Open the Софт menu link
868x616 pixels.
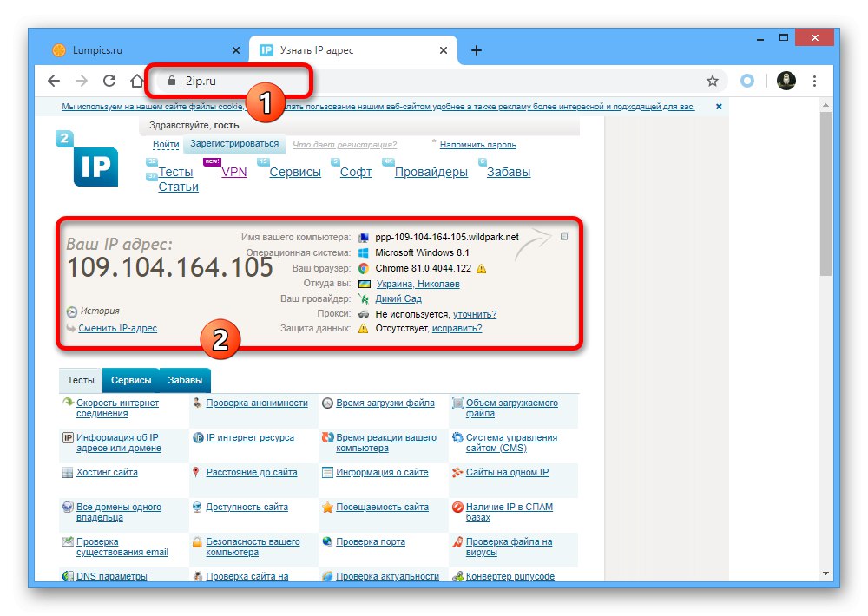coord(356,172)
